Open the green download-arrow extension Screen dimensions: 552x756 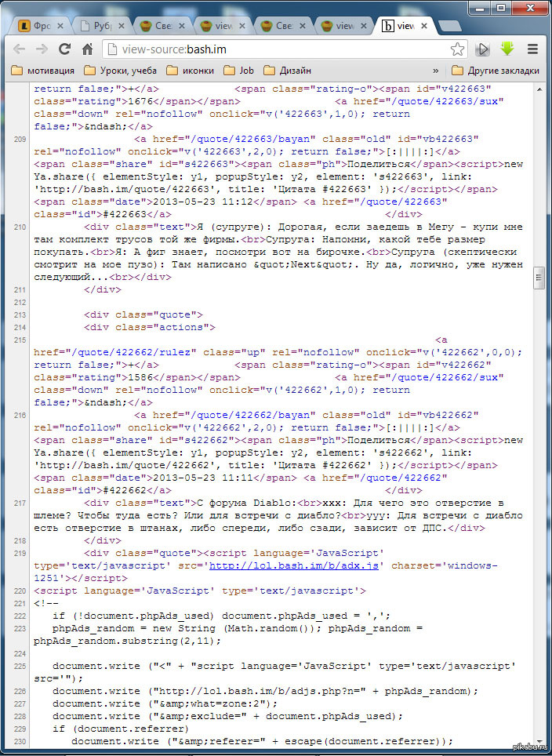click(x=507, y=48)
